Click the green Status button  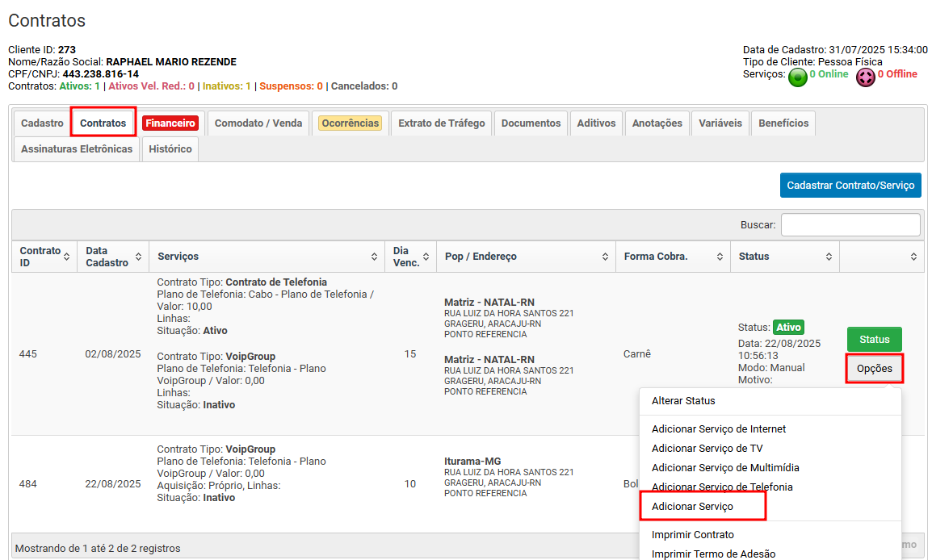874,339
